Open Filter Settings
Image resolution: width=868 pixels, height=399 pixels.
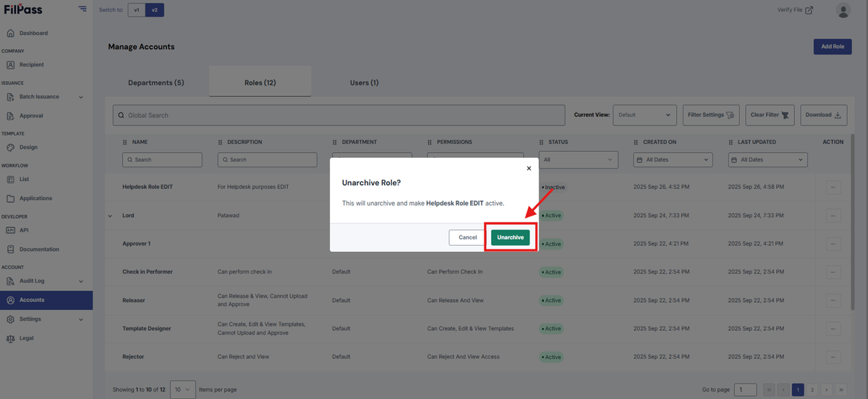(x=710, y=115)
